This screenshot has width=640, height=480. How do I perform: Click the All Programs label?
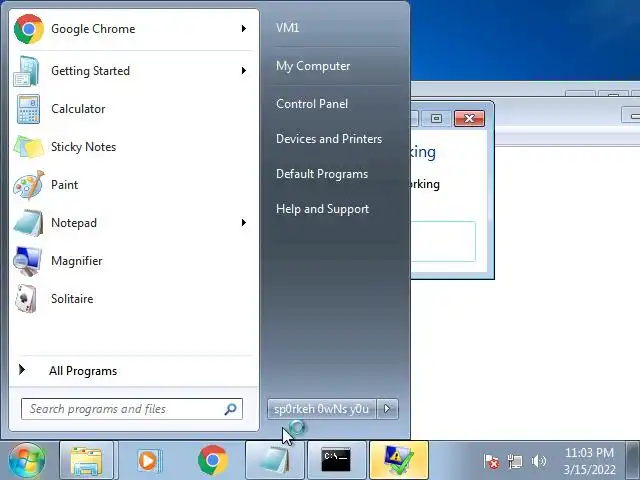click(x=83, y=371)
